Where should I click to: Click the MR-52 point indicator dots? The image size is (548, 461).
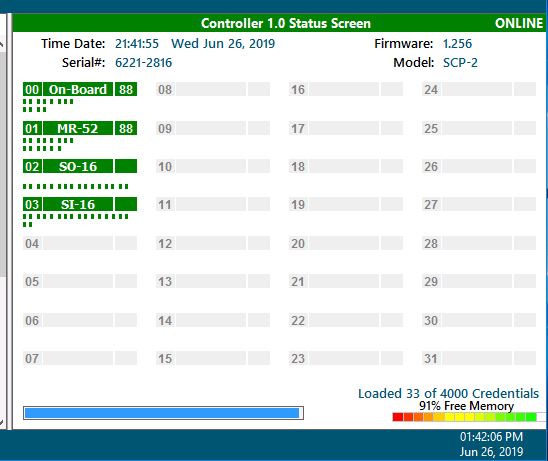click(x=48, y=144)
